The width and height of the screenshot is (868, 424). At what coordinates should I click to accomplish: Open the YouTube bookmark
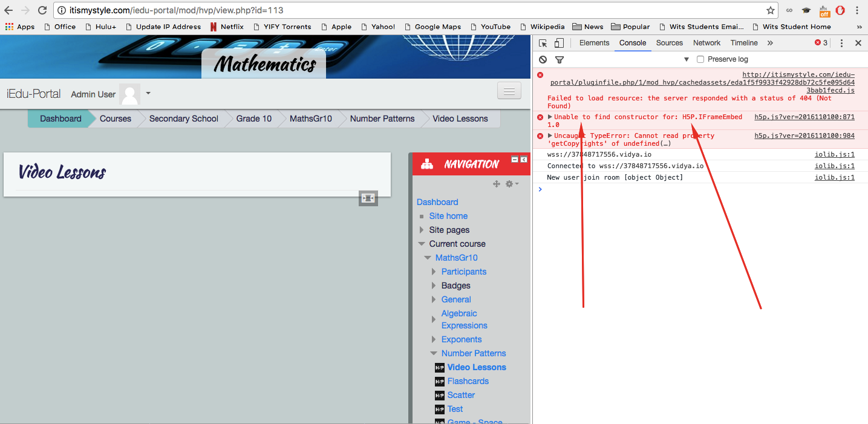tap(490, 27)
